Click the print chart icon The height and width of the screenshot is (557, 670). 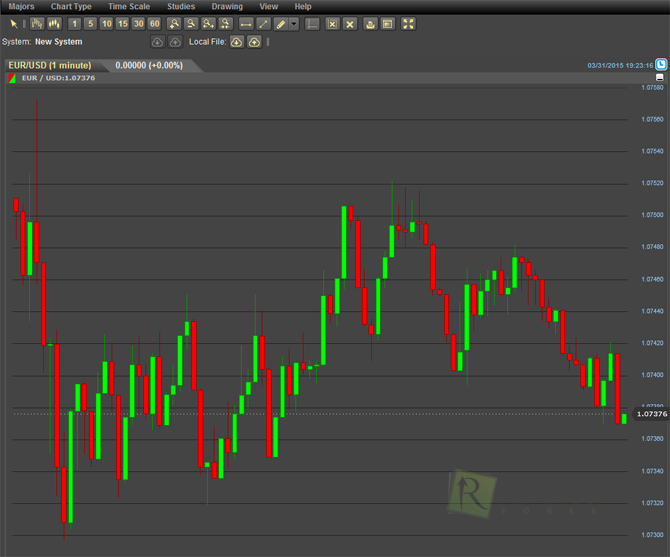(x=370, y=24)
